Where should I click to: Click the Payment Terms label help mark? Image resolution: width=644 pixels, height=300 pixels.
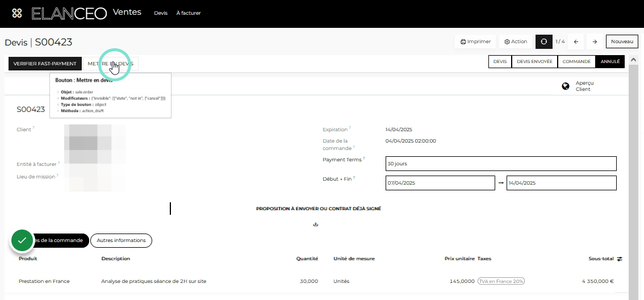[364, 158]
